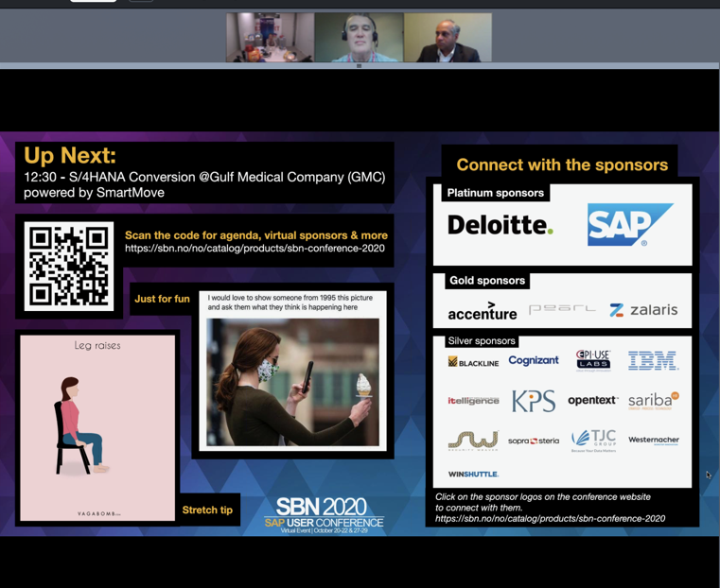The image size is (720, 588).
Task: Select the Pearl gold sponsor logo
Action: pyautogui.click(x=562, y=309)
